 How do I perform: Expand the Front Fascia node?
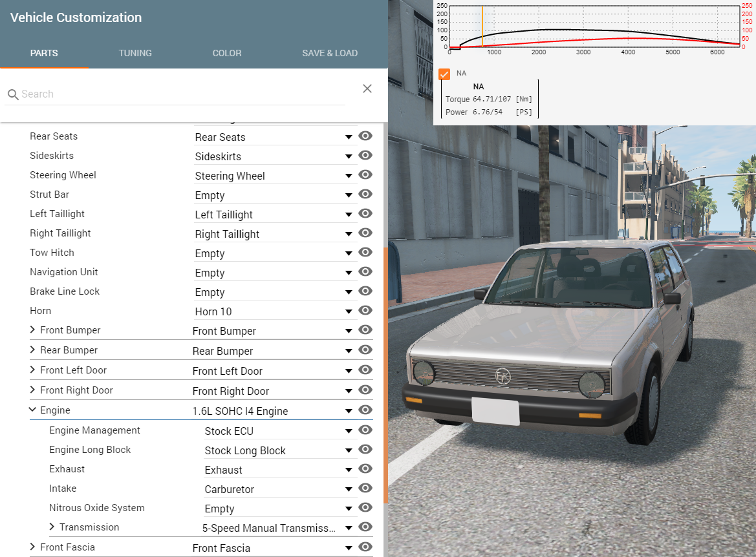click(32, 547)
